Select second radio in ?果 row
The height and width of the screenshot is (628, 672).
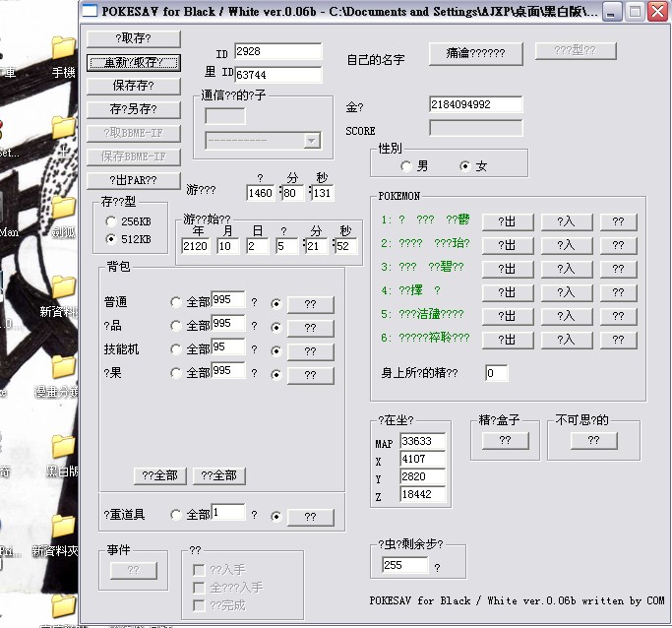tap(276, 375)
